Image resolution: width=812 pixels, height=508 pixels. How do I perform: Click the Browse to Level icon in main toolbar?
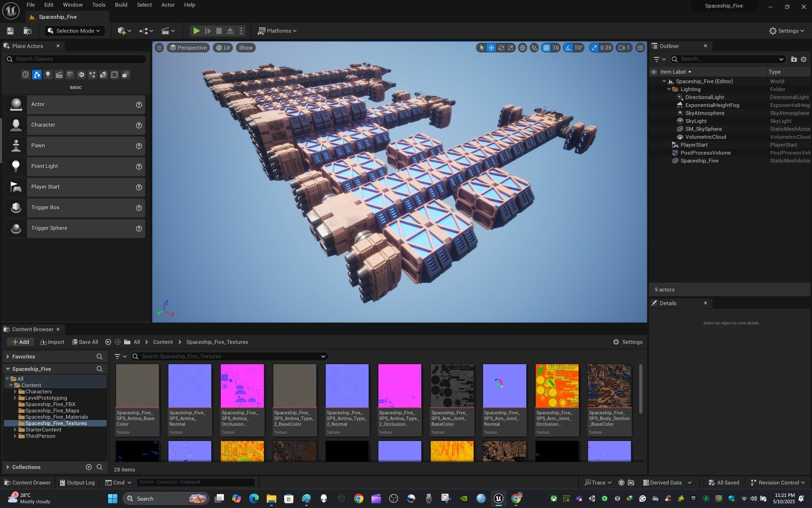pos(28,31)
